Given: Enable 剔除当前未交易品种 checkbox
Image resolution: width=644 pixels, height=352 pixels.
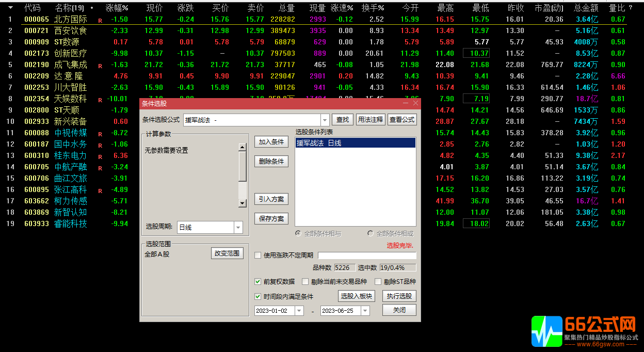Looking at the screenshot, I should pos(305,282).
